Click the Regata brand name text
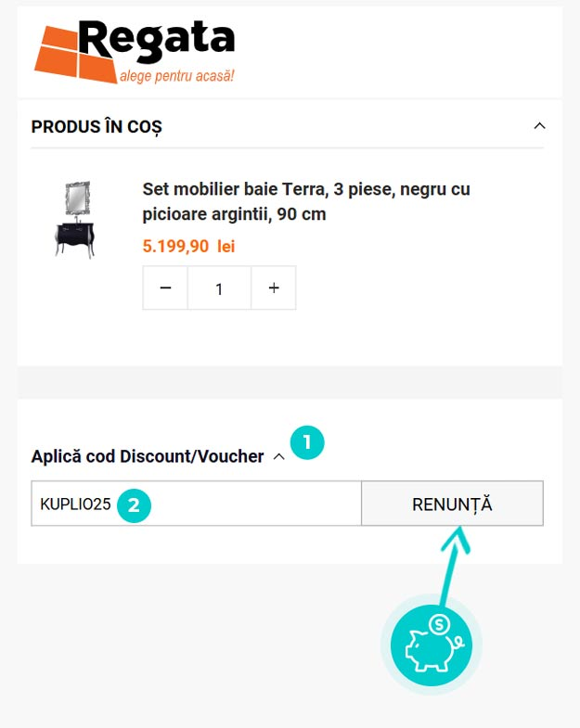 pos(157,38)
